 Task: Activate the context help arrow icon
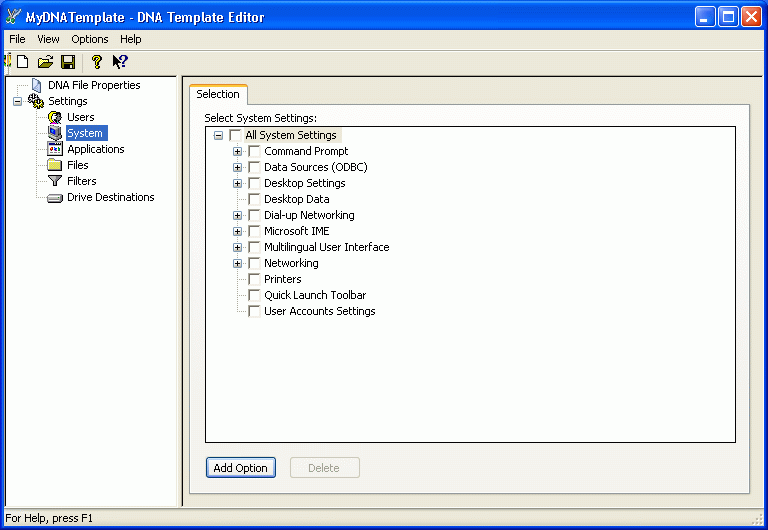click(x=120, y=62)
